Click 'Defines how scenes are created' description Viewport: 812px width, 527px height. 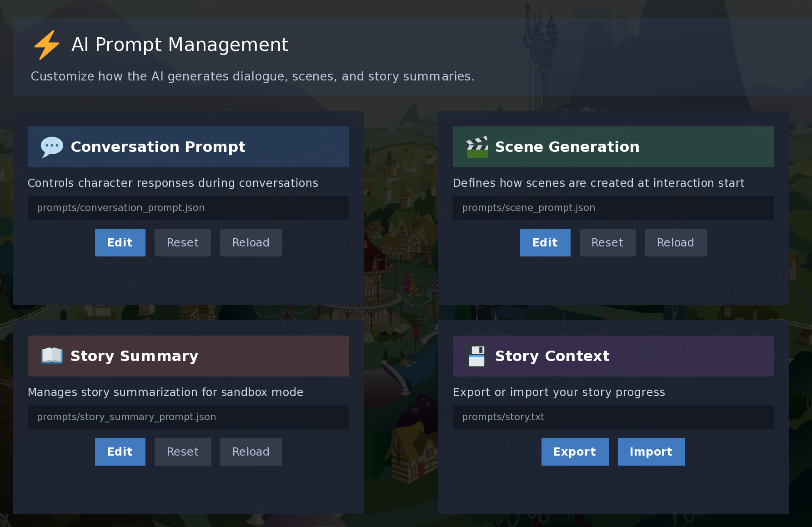pos(598,183)
